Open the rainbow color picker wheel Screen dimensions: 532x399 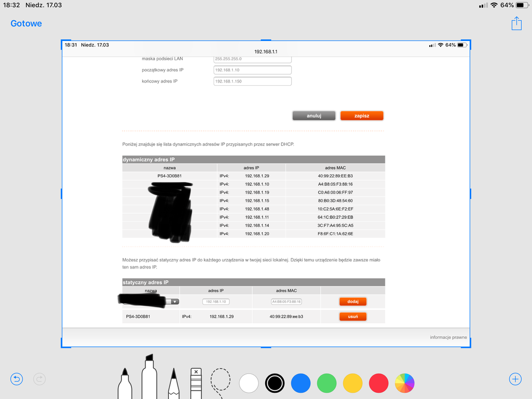(x=405, y=382)
